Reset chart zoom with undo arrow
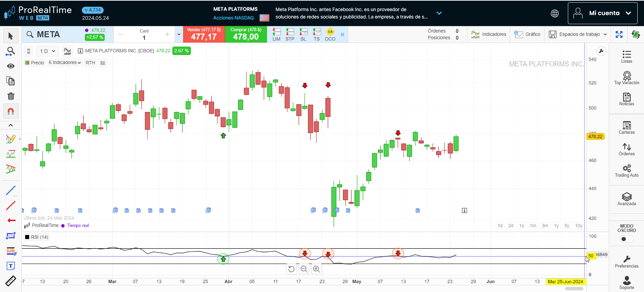 coord(291,269)
